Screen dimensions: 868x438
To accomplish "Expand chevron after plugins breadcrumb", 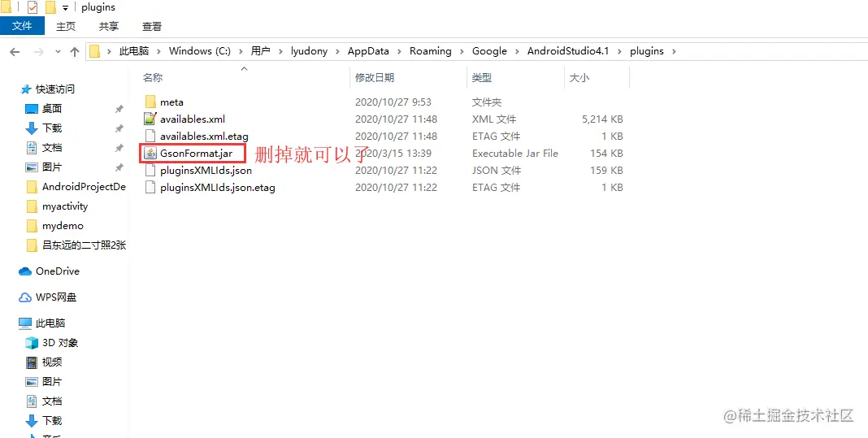I will pos(674,51).
